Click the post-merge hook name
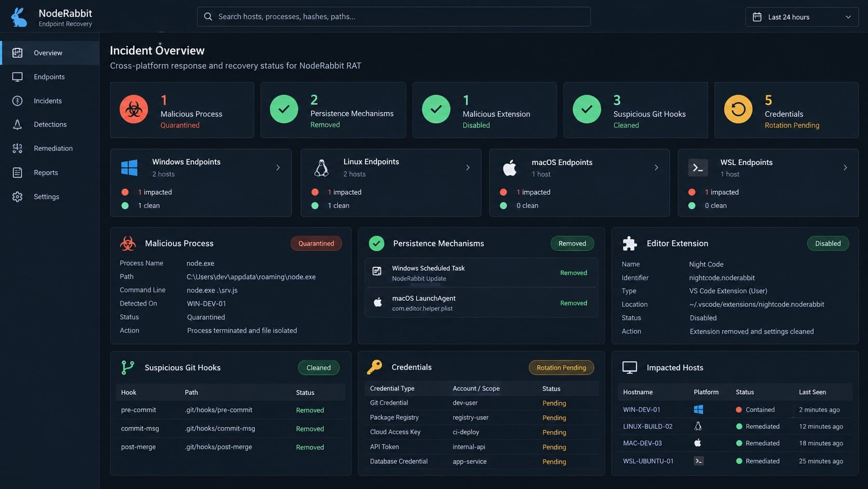Viewport: 868px width, 489px height. click(138, 447)
